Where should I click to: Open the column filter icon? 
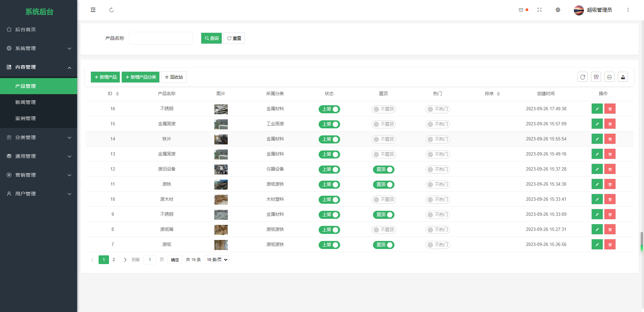tap(596, 77)
